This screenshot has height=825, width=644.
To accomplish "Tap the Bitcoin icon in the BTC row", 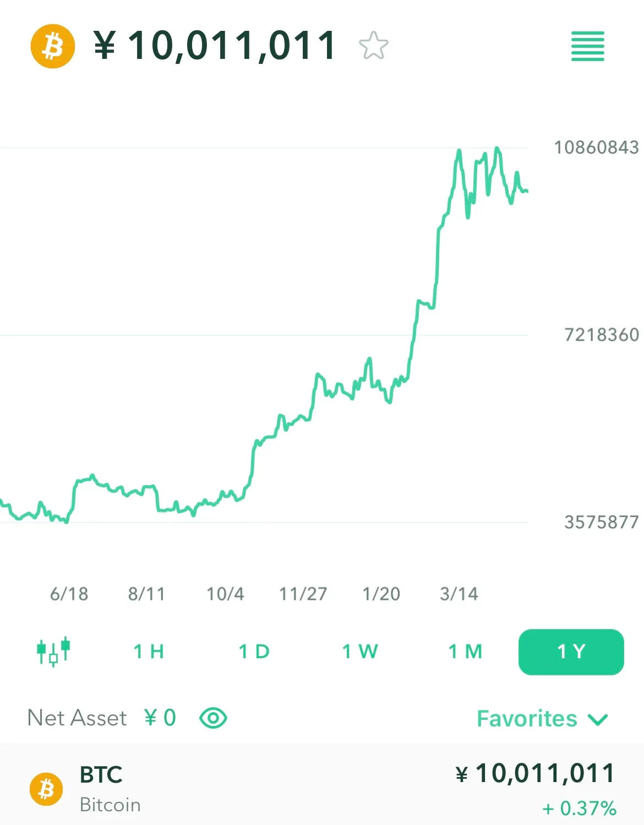I will [x=46, y=789].
